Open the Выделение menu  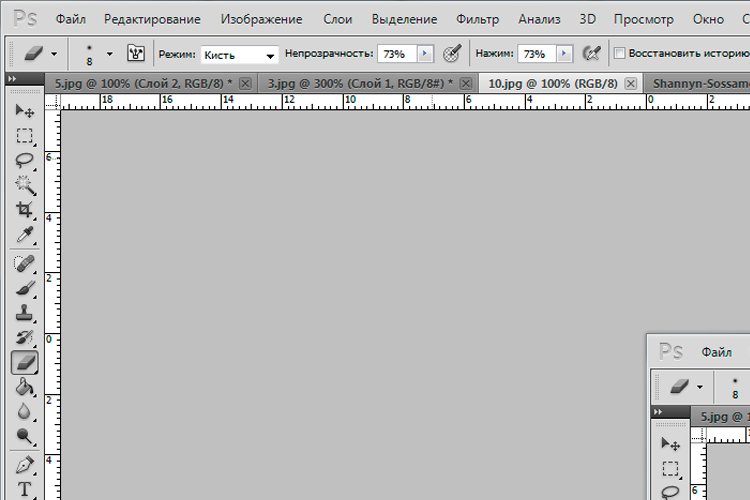(x=404, y=19)
